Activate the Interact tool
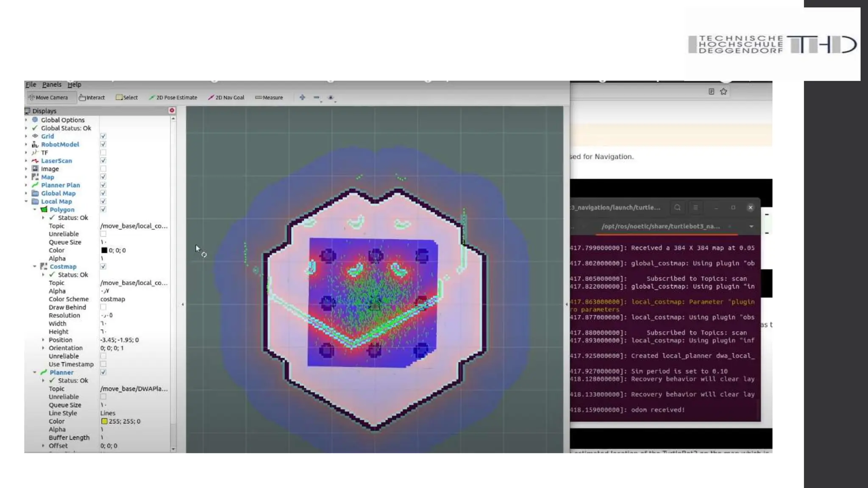The height and width of the screenshot is (488, 868). pos(92,97)
